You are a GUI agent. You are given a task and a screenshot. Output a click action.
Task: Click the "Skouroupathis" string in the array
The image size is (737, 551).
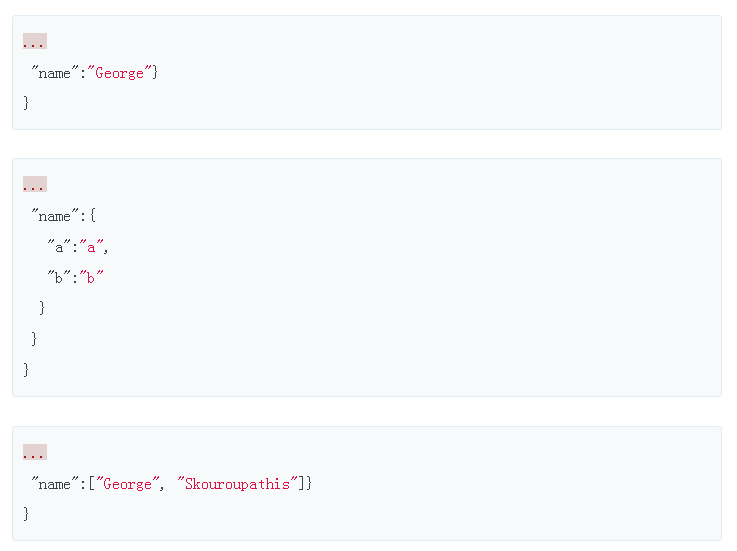[x=238, y=484]
